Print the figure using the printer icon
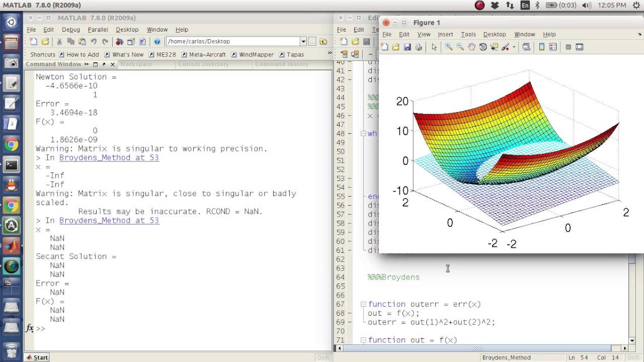The width and height of the screenshot is (644, 362). point(419,47)
